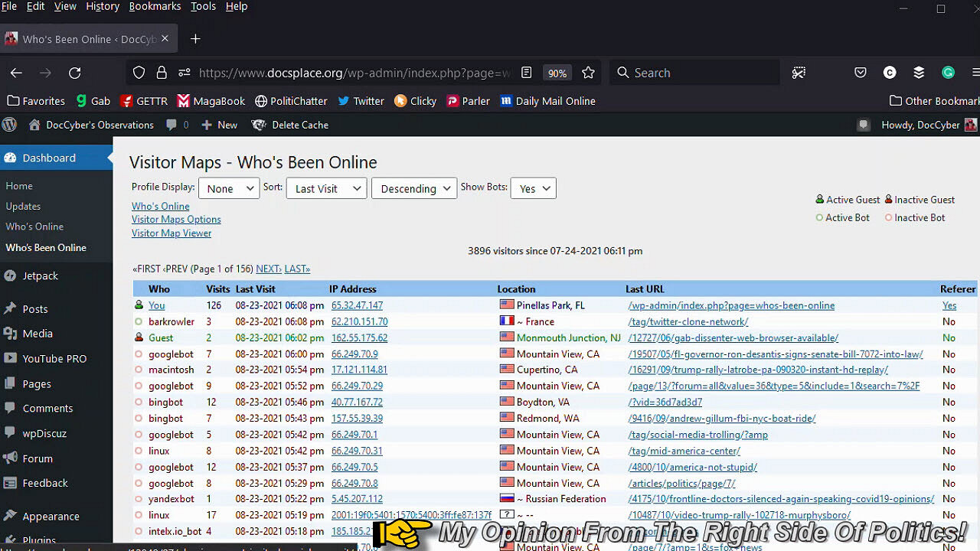The image size is (980, 551).
Task: Click the Grammarly green extension icon
Action: tap(948, 73)
